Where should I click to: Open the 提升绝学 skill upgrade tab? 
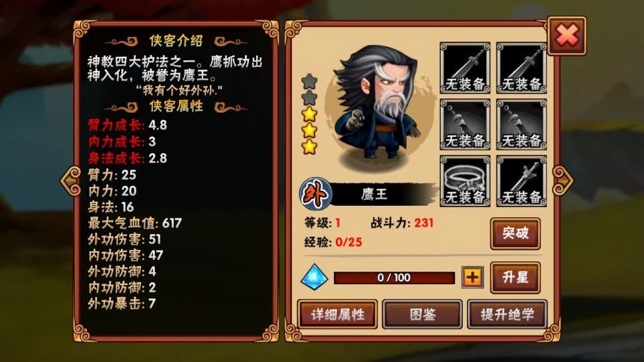point(507,314)
